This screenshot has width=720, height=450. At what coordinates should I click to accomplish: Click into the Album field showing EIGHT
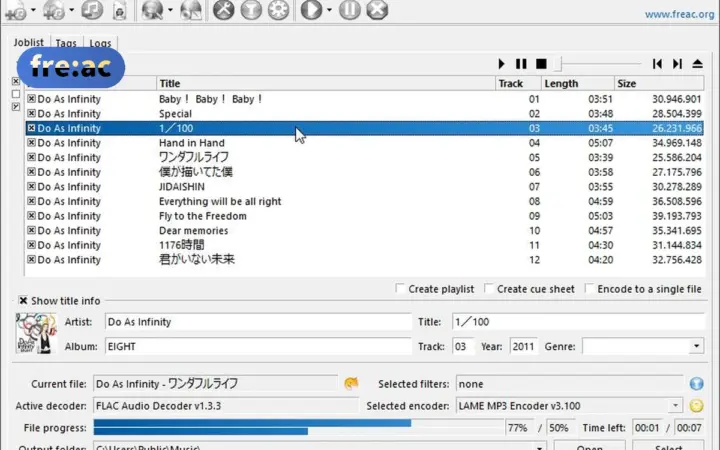click(258, 346)
